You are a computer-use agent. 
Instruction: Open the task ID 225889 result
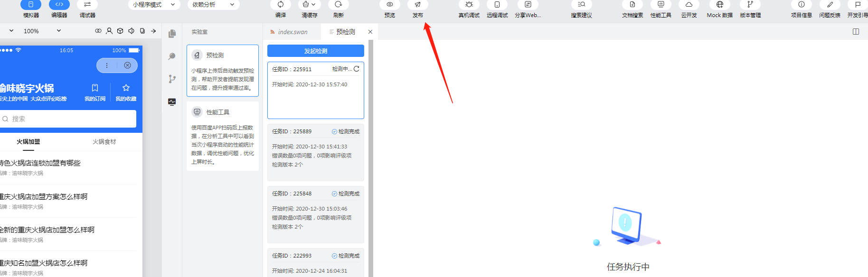point(316,153)
